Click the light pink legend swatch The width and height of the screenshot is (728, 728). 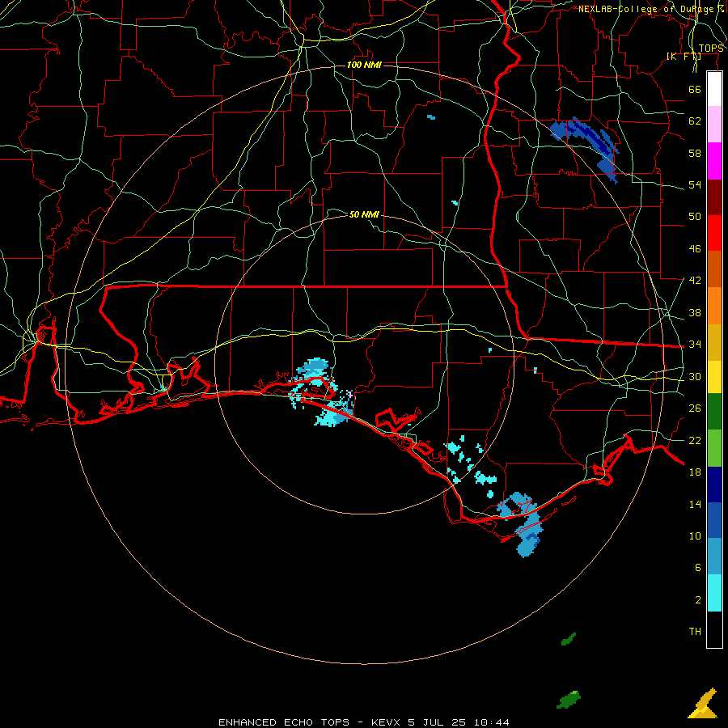[x=714, y=124]
